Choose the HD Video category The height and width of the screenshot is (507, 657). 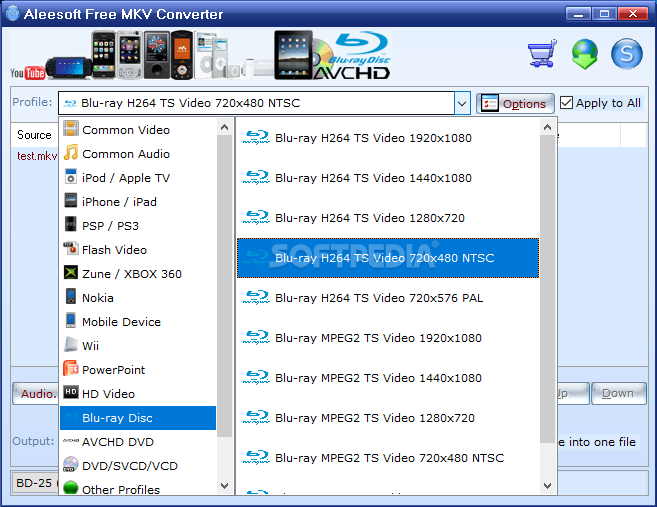[x=138, y=394]
